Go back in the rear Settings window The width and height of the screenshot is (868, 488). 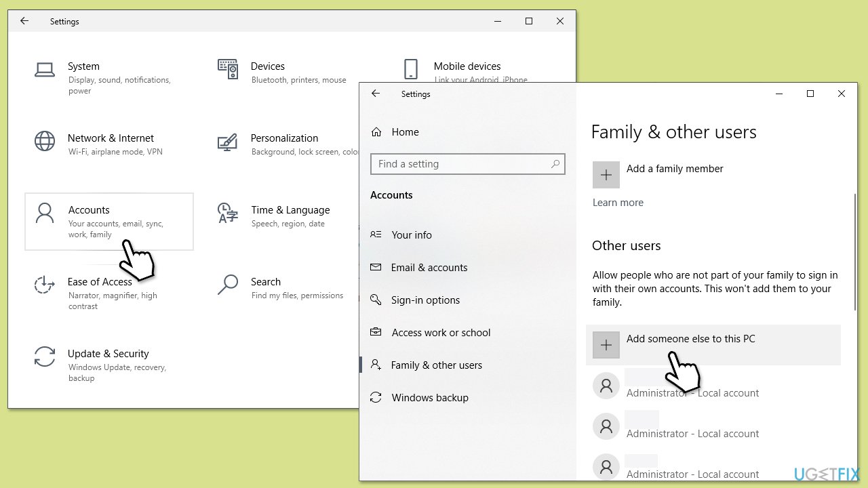(24, 21)
